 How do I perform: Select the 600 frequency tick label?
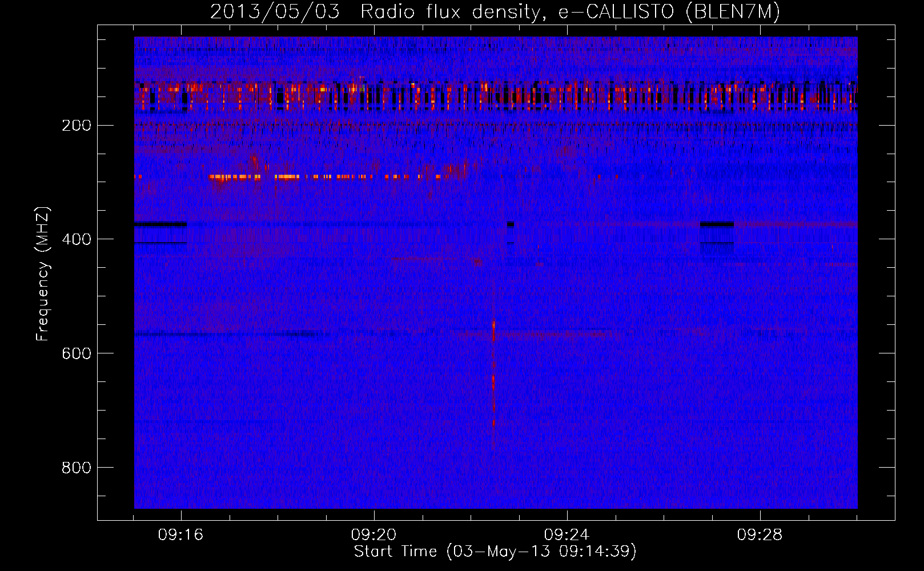77,353
